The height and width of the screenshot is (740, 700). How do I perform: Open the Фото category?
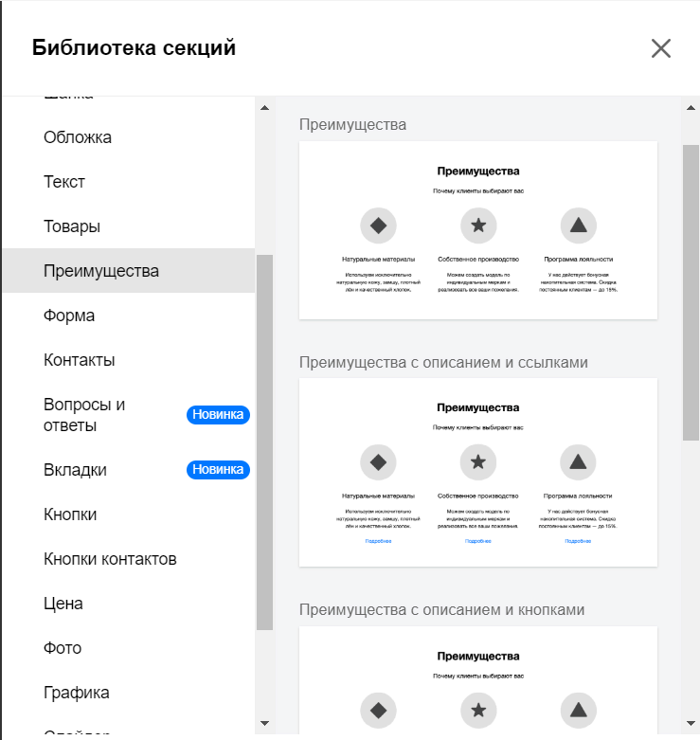tap(129, 647)
